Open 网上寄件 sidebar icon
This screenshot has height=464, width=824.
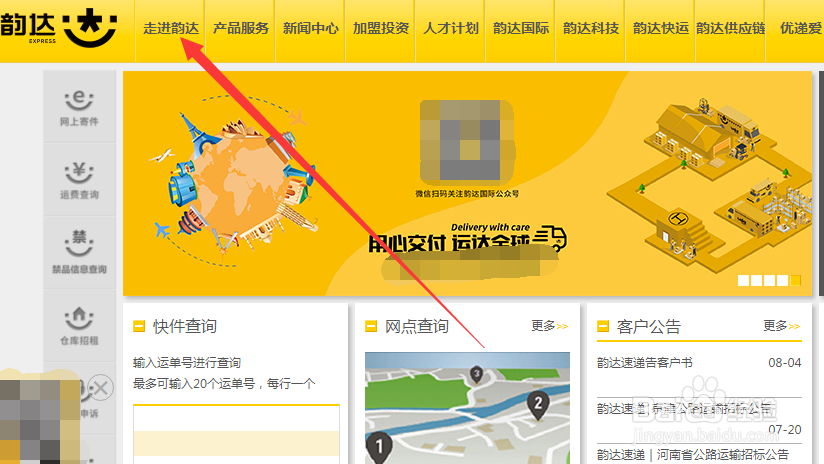[x=79, y=107]
